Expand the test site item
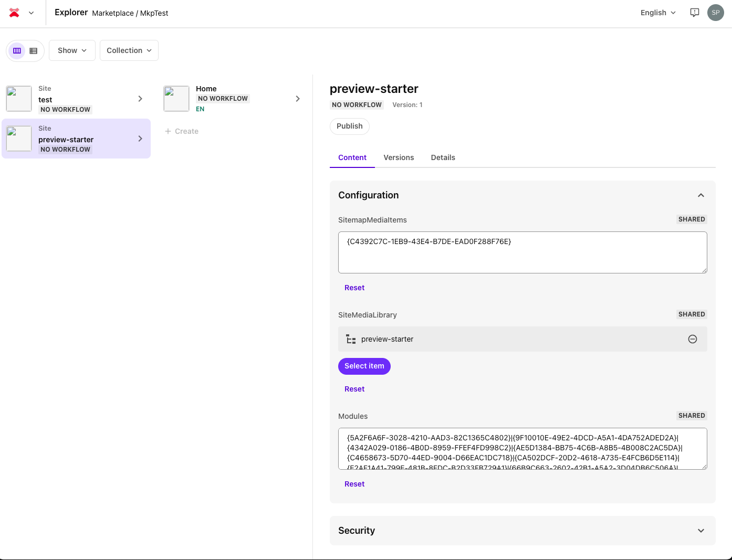Viewport: 732px width, 560px height. [x=140, y=99]
